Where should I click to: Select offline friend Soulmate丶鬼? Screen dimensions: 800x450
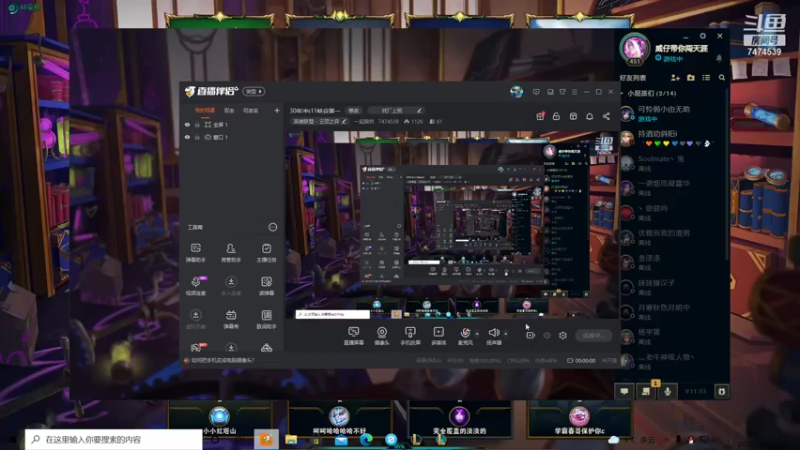(671, 163)
